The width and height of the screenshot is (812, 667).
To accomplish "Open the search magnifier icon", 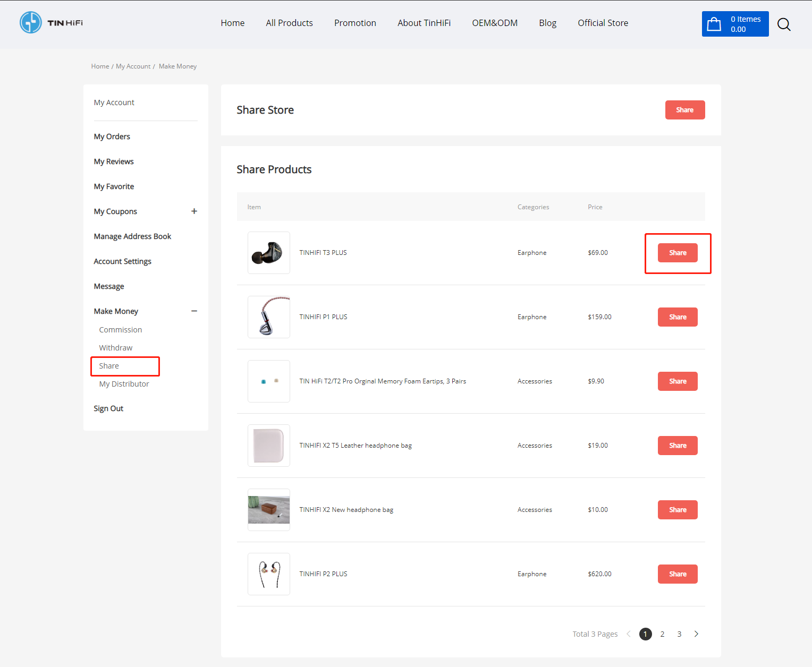I will click(x=784, y=24).
